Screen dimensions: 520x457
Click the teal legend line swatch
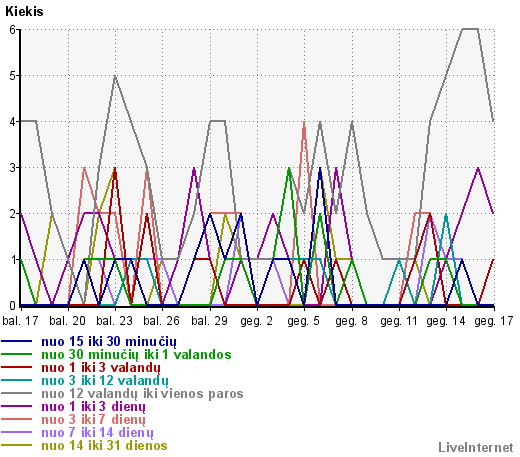(x=17, y=380)
